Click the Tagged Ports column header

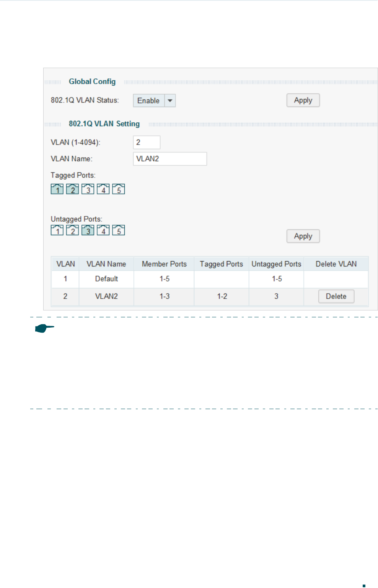pos(222,264)
